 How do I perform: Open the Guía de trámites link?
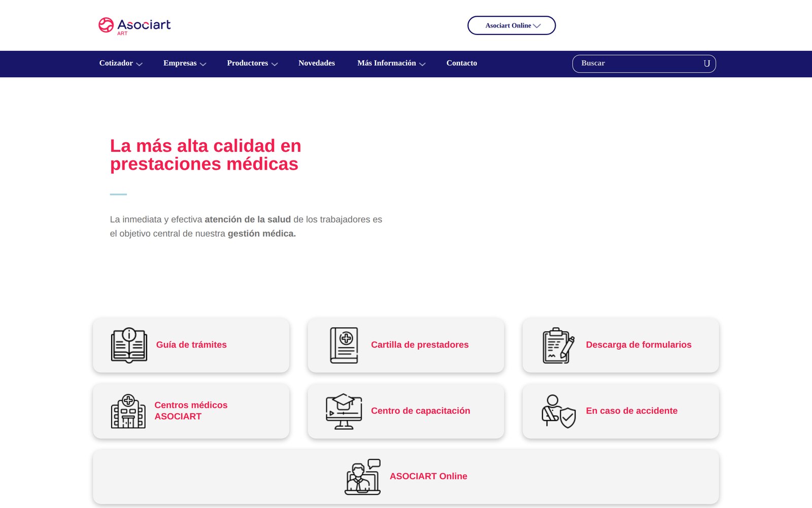point(191,345)
